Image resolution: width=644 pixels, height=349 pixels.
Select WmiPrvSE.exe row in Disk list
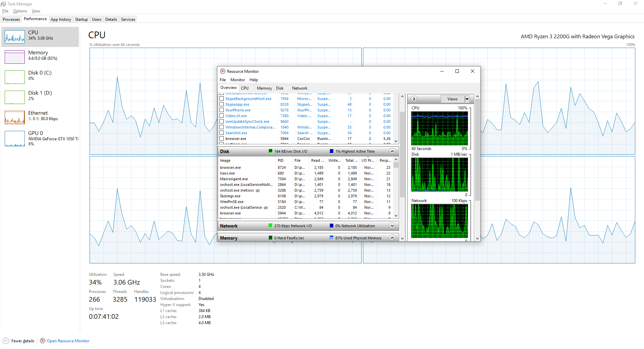tap(305, 202)
